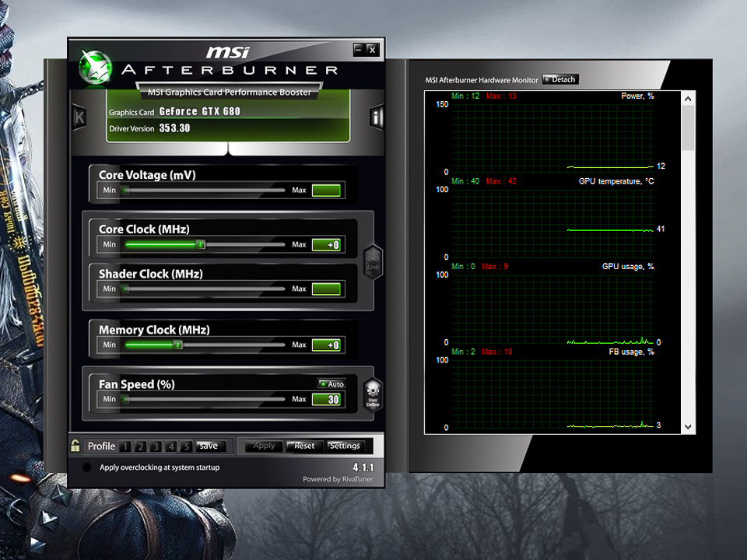Click the "Max : 10" FB usage reading
The width and height of the screenshot is (747, 560).
click(x=497, y=352)
